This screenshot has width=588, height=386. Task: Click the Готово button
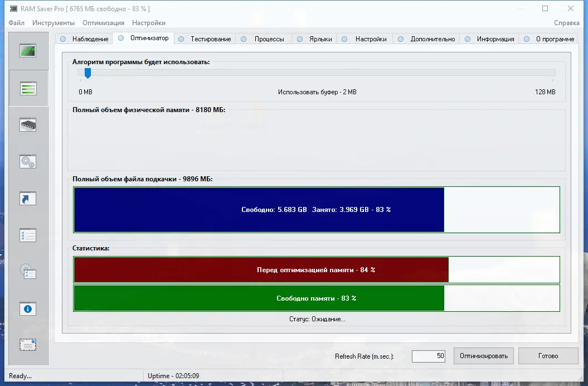click(548, 356)
